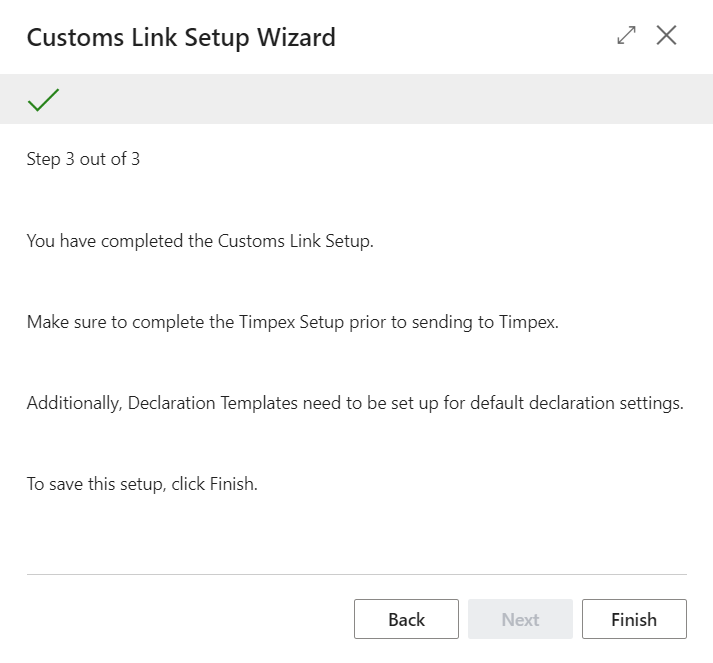713x663 pixels.
Task: Click the green checkmark icon
Action: [x=44, y=99]
